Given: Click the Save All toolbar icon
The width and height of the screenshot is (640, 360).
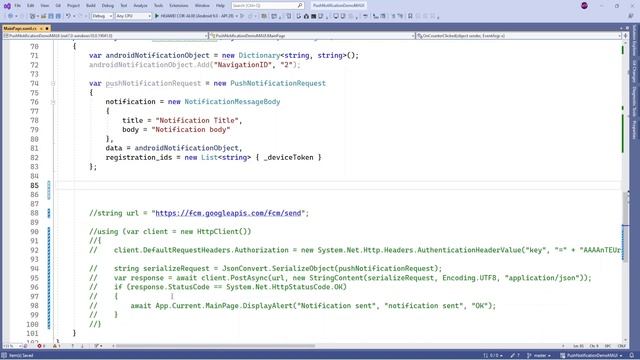Looking at the screenshot, I should [58, 16].
